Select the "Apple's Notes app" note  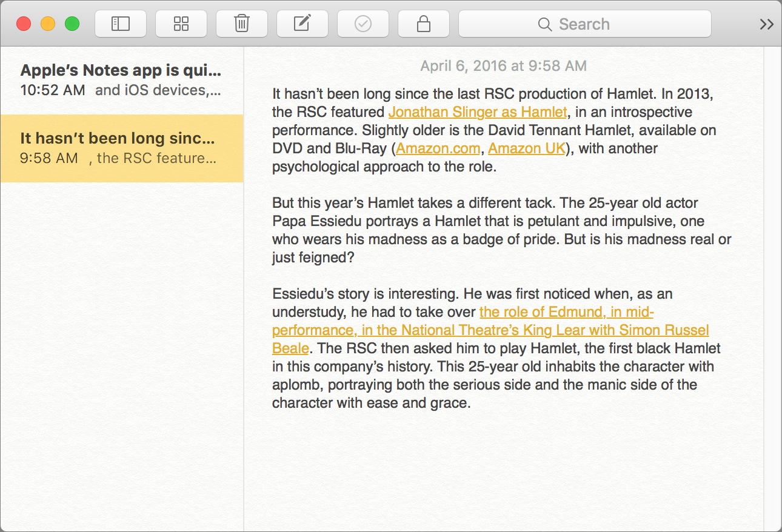(121, 79)
